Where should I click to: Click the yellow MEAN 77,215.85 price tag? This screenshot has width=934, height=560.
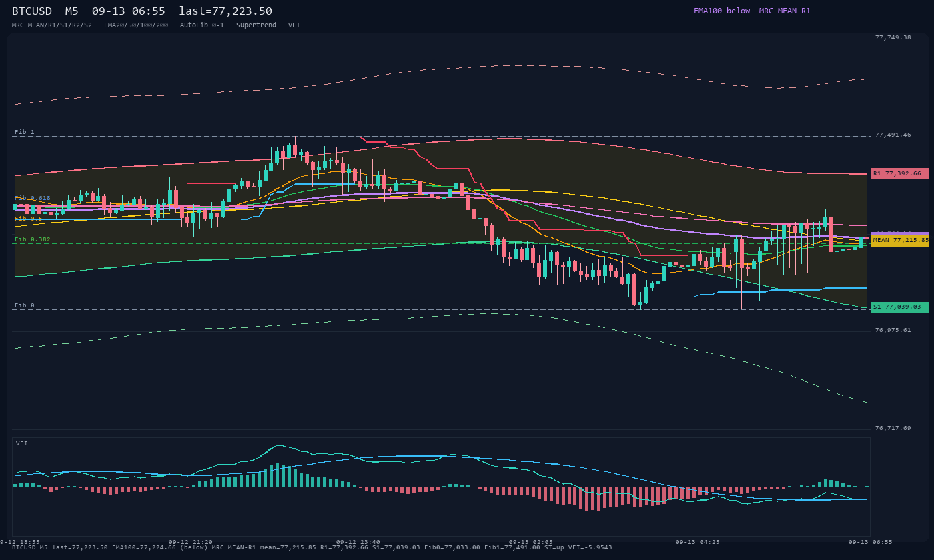900,241
